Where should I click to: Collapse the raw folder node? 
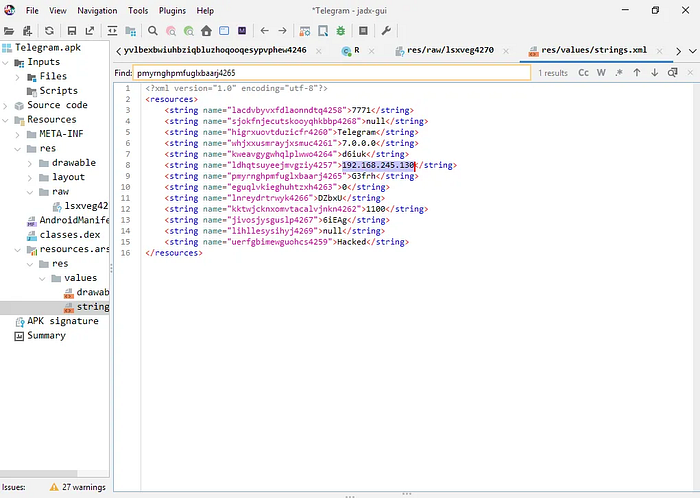tap(30, 192)
